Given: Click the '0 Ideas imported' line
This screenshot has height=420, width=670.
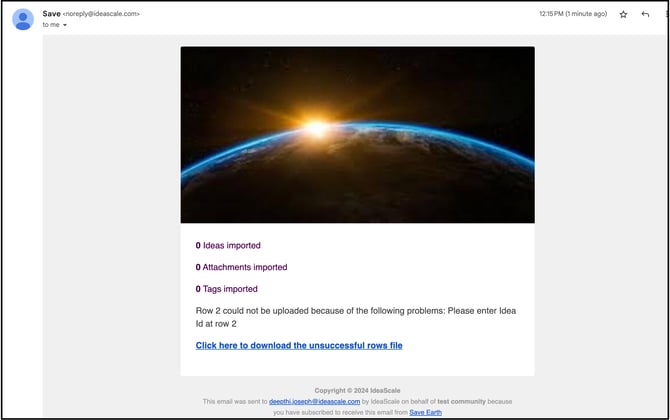Looking at the screenshot, I should tap(228, 245).
